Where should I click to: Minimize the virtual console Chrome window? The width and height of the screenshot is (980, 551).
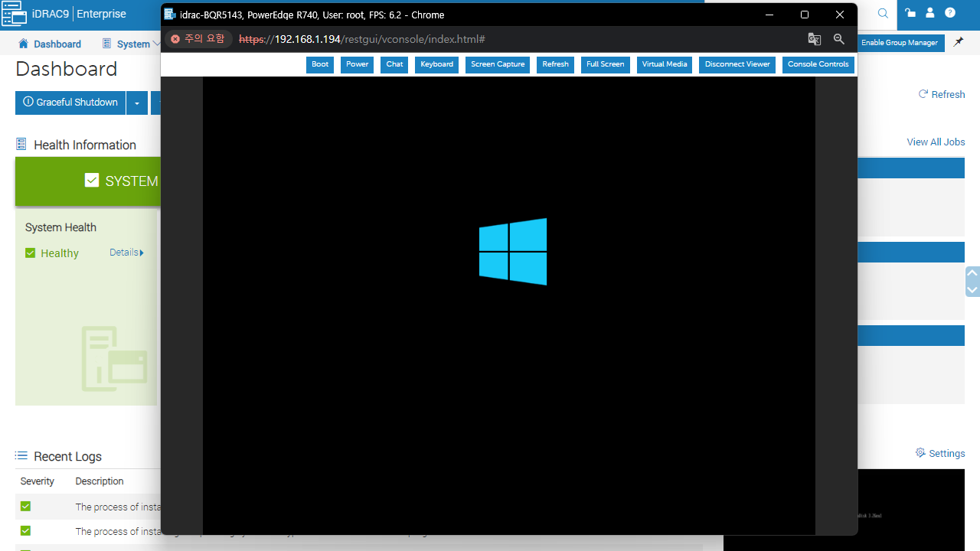[769, 15]
